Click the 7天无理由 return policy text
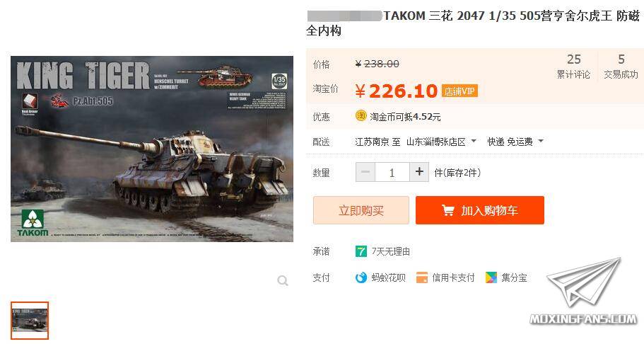Viewport: 644px width, 344px height. [x=391, y=251]
